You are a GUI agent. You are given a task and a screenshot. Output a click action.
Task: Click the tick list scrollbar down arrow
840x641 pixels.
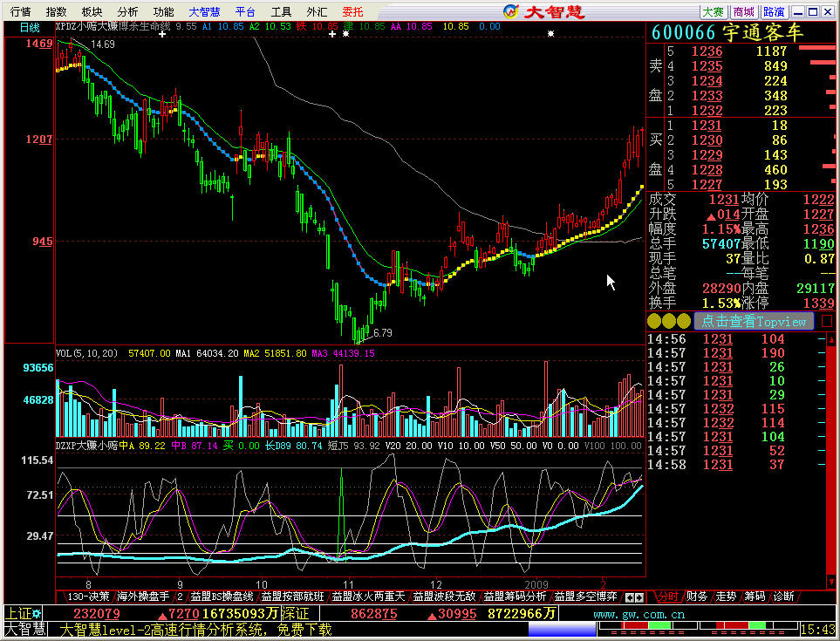pos(831,582)
